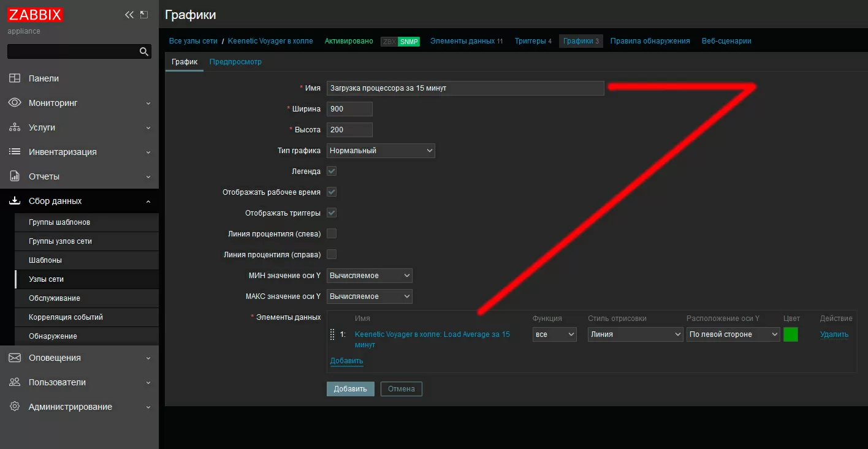
Task: Click the ZABBIX logo
Action: coord(35,15)
